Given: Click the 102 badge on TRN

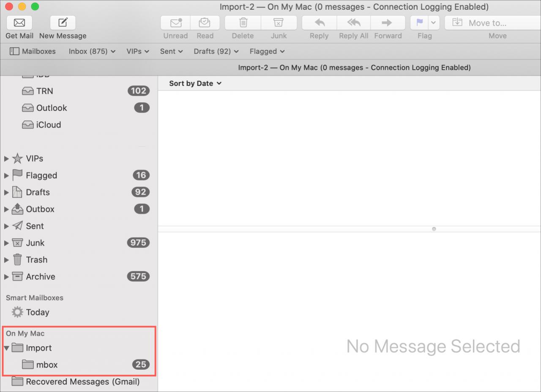Looking at the screenshot, I should (139, 91).
